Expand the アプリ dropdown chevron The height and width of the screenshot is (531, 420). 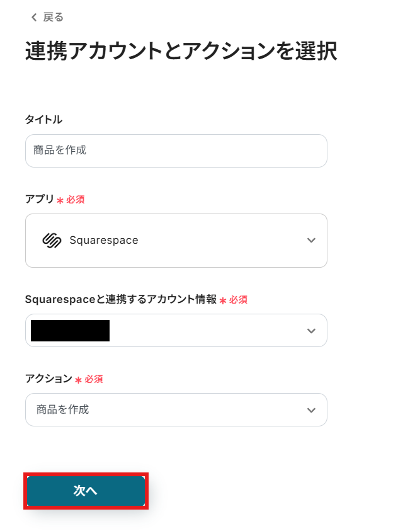pyautogui.click(x=310, y=240)
